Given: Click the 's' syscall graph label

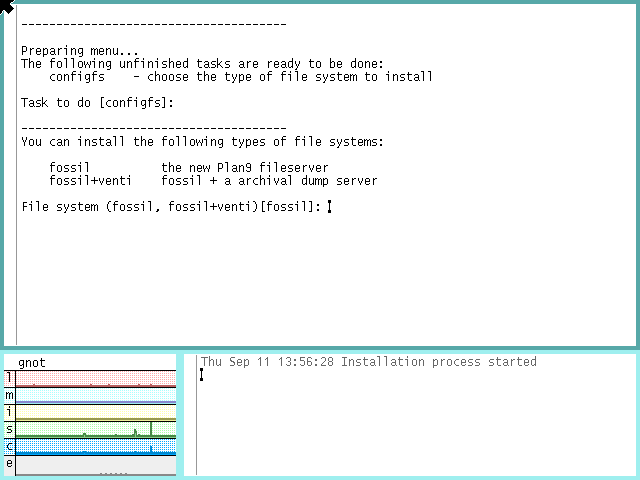Looking at the screenshot, I should pyautogui.click(x=10, y=429).
